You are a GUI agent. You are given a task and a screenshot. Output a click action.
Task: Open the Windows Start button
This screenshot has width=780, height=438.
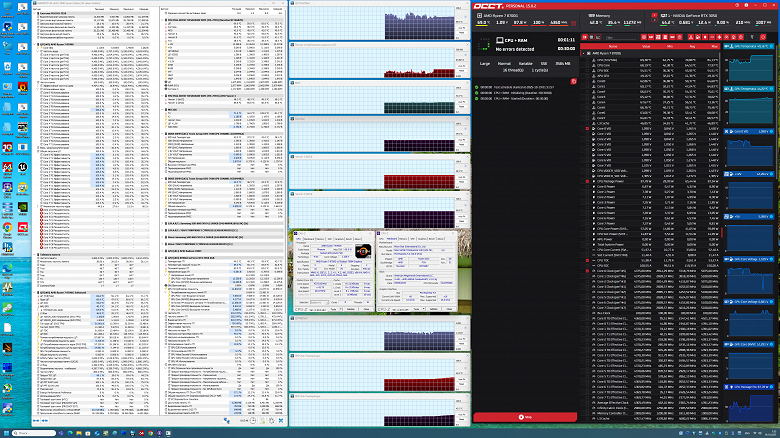click(6, 433)
